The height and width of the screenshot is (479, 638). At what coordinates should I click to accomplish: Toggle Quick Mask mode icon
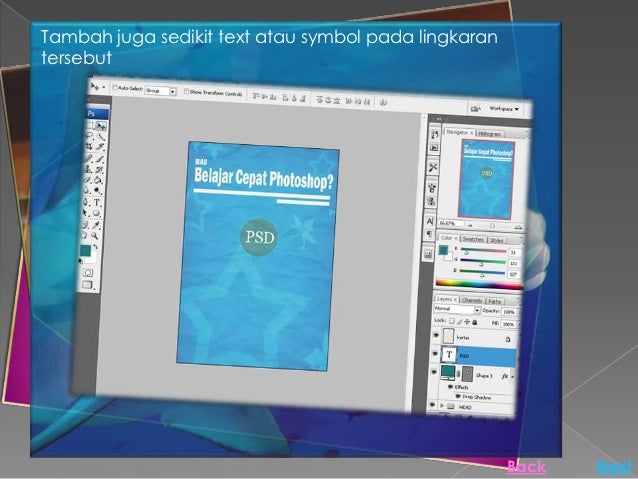(88, 273)
